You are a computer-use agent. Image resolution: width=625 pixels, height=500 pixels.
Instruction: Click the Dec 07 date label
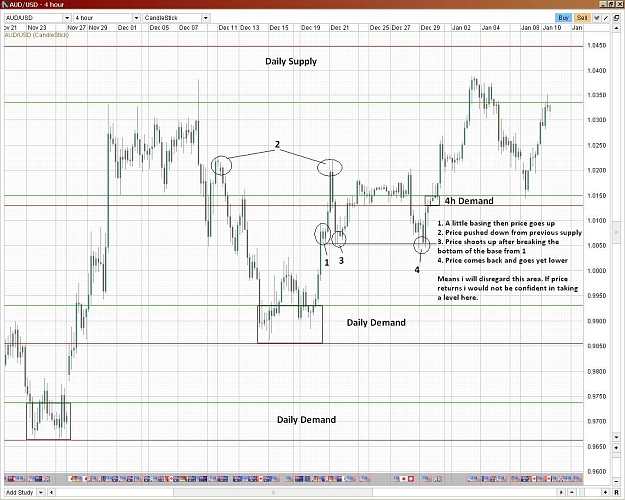[x=189, y=28]
